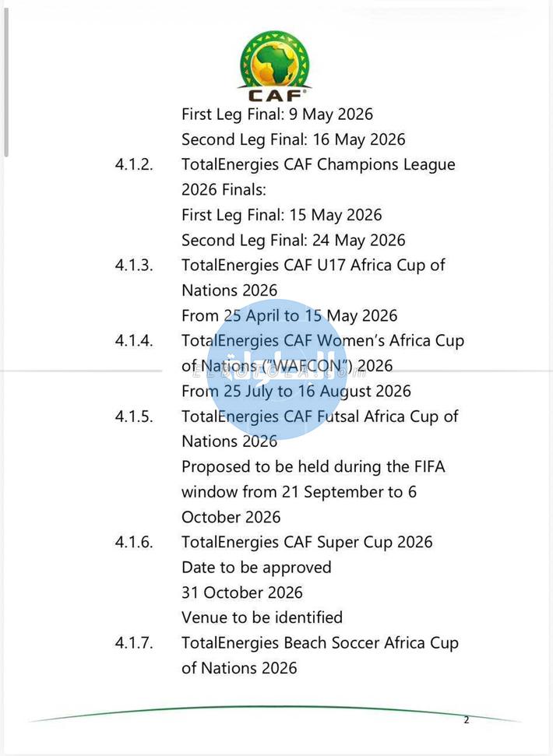Click the CAF logo at top
553x756 pixels.
pyautogui.click(x=275, y=67)
